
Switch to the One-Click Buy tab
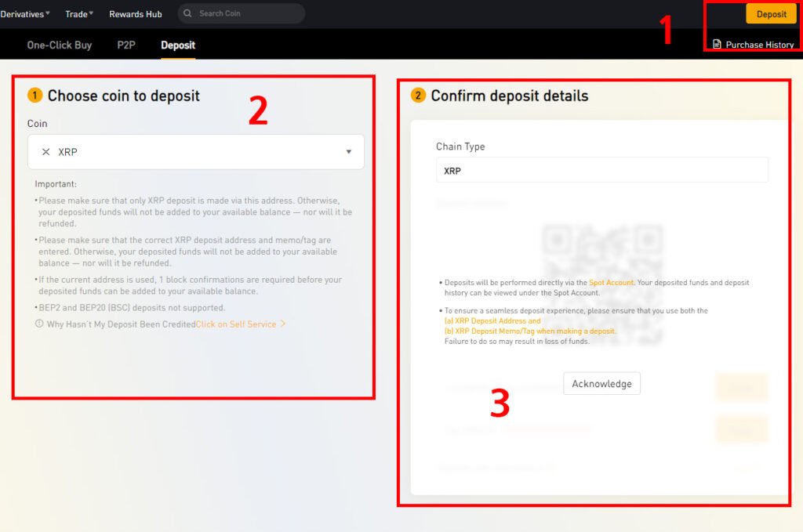pos(60,45)
